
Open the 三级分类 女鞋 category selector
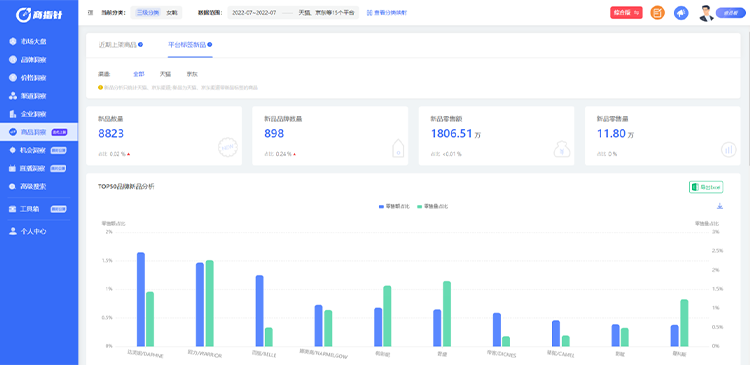tap(156, 13)
